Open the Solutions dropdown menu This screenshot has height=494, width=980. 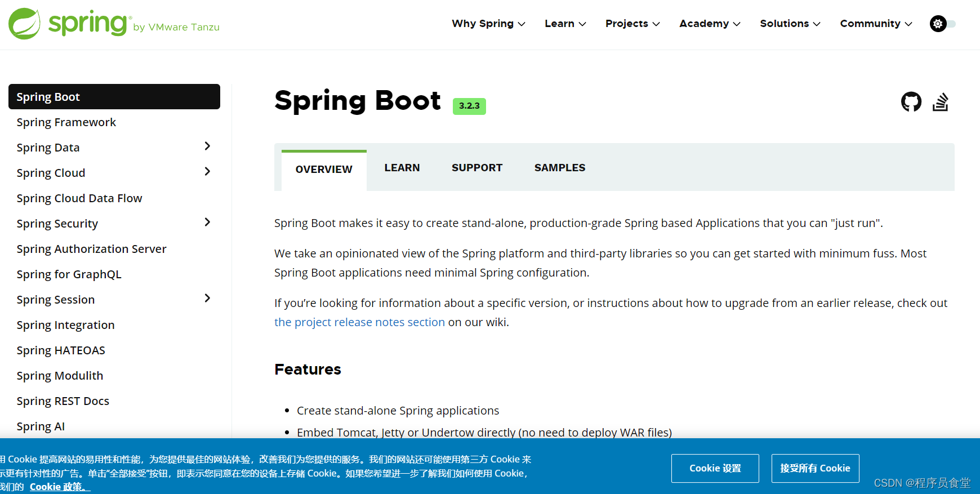[x=790, y=24]
